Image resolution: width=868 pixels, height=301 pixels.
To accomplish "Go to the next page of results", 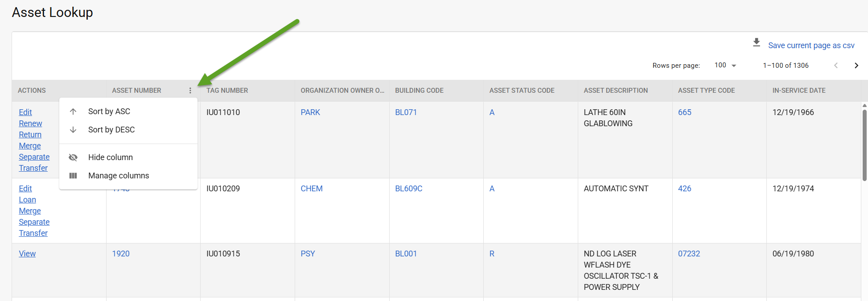I will tap(856, 65).
